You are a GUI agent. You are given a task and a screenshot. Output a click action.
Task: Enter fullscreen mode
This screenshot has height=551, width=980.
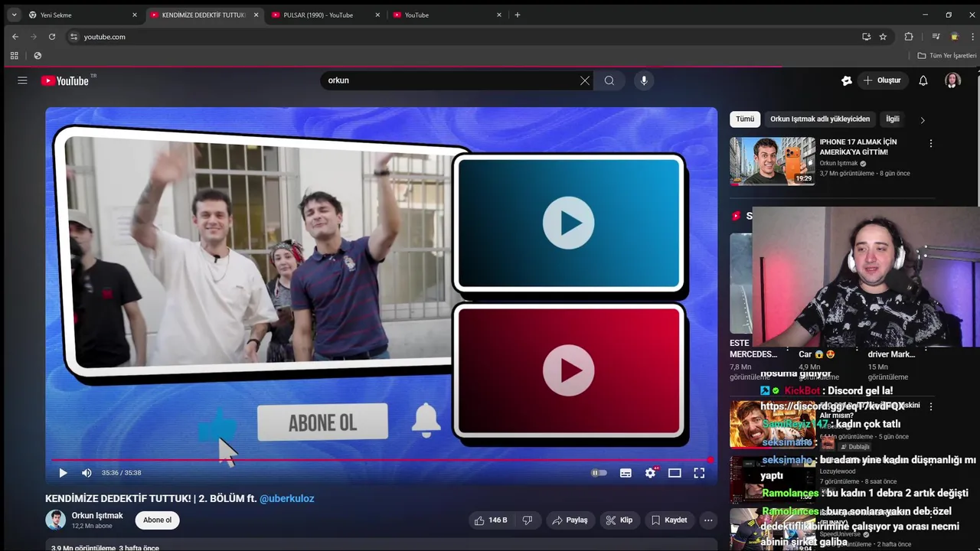[x=699, y=473]
